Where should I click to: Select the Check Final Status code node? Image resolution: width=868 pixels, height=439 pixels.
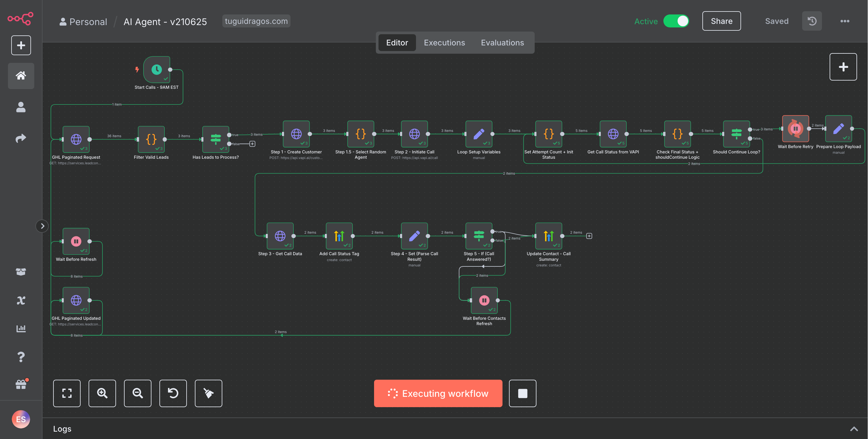(x=677, y=134)
